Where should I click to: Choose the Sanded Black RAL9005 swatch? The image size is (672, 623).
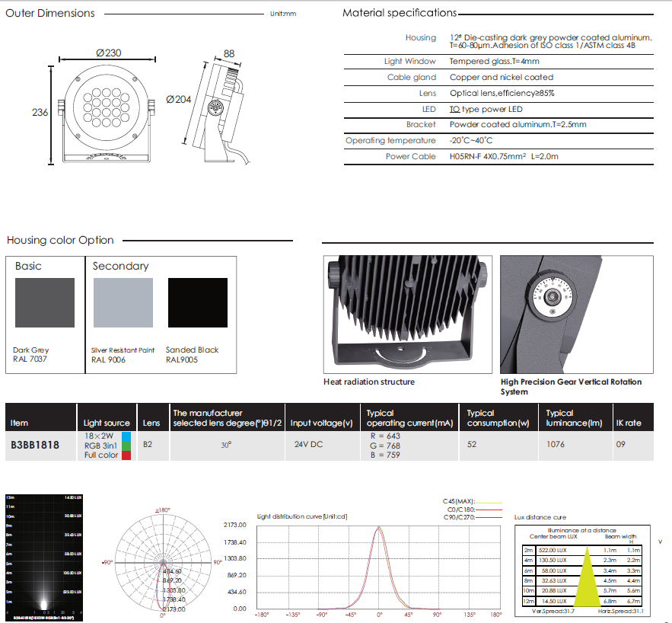(197, 302)
